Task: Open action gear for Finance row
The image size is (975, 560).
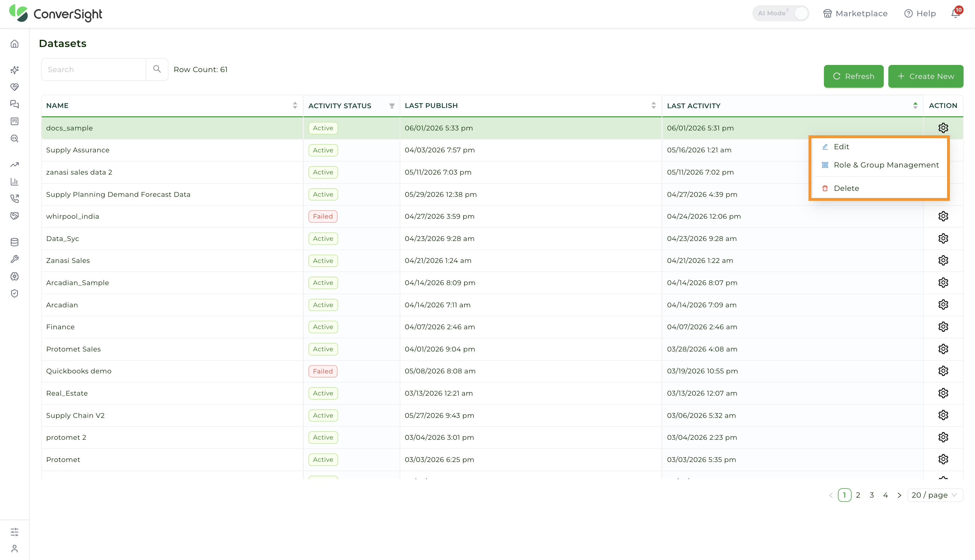Action: [x=943, y=327]
